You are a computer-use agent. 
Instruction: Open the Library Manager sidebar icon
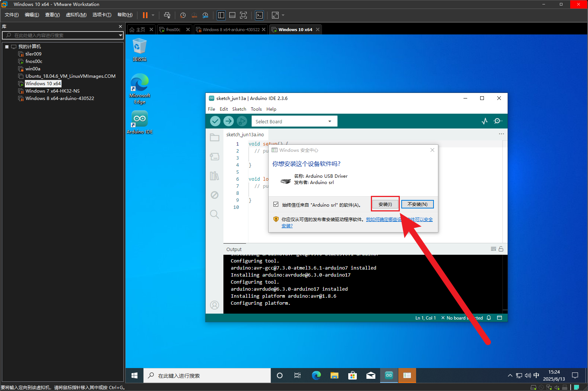pyautogui.click(x=215, y=176)
